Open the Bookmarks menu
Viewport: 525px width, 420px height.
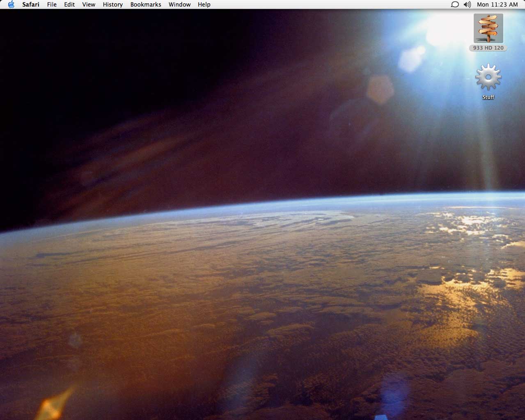click(x=146, y=5)
